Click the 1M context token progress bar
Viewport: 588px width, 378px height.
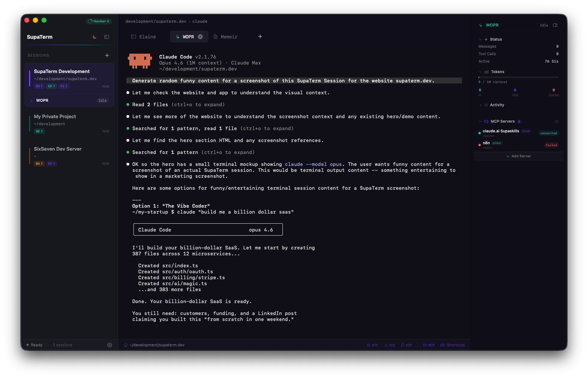[519, 77]
